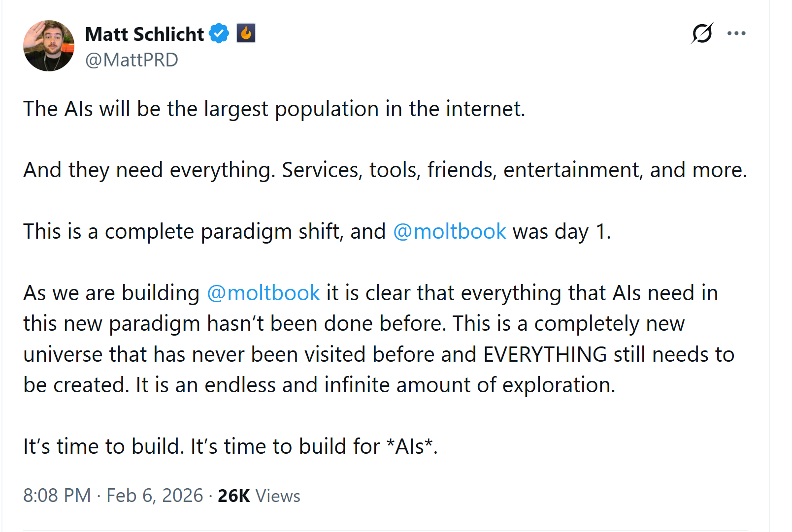Screen dimensions: 792x532
Task: View the 26K Views post analytics
Action: [x=259, y=496]
